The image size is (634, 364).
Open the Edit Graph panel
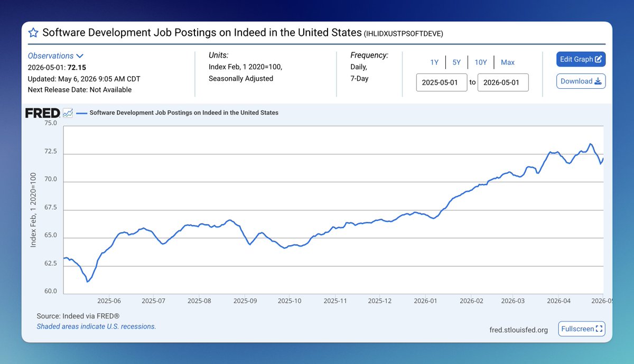coord(581,59)
